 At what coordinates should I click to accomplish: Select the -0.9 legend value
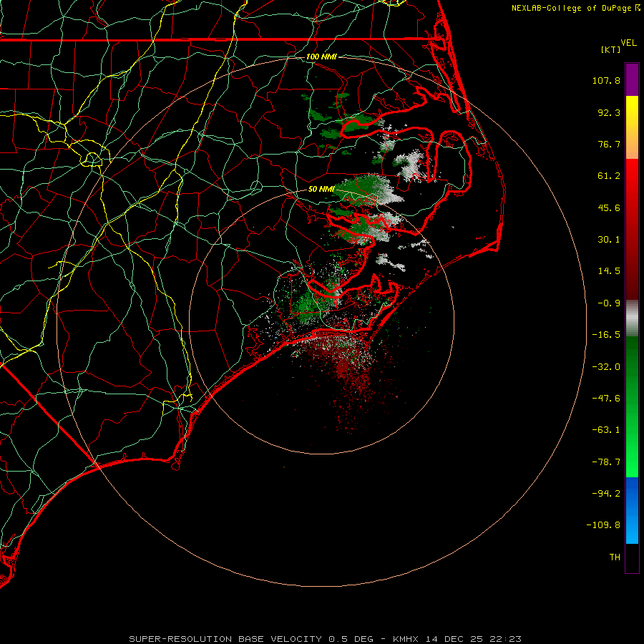click(609, 303)
